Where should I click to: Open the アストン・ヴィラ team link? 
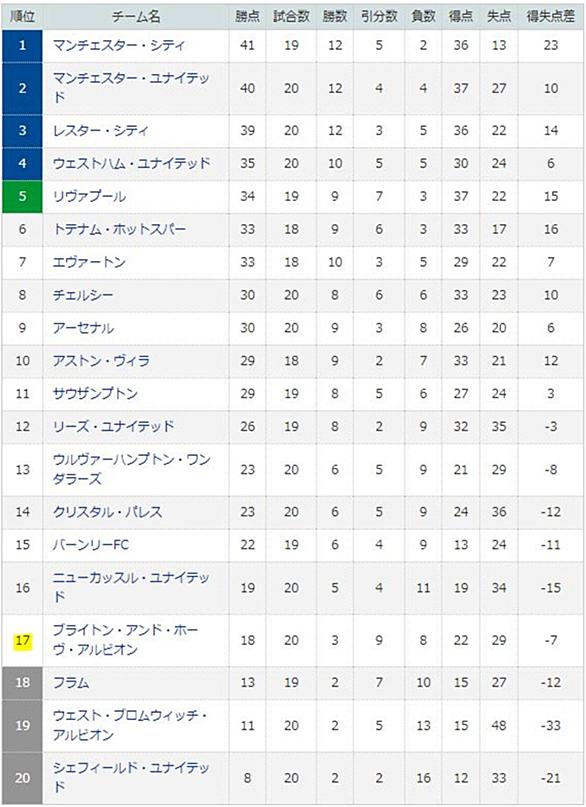(x=101, y=361)
